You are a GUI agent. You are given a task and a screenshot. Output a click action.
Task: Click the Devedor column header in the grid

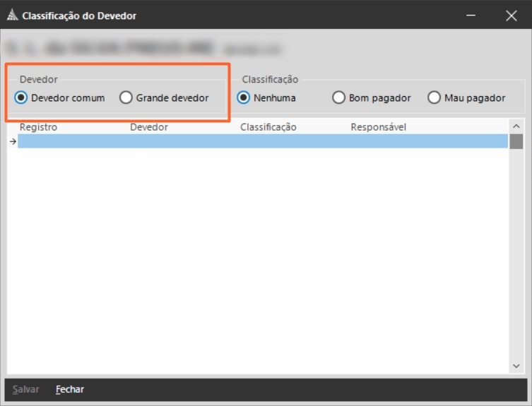(x=149, y=127)
